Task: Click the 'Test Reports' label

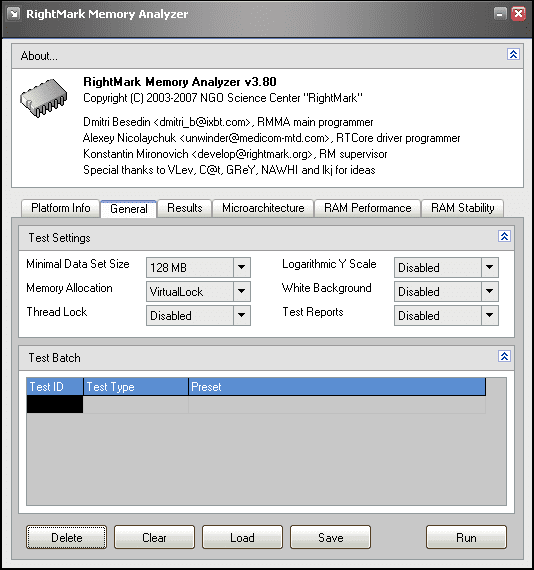Action: point(313,312)
